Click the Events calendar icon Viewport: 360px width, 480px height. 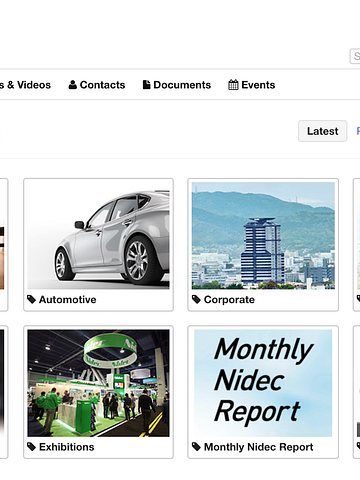pyautogui.click(x=233, y=85)
